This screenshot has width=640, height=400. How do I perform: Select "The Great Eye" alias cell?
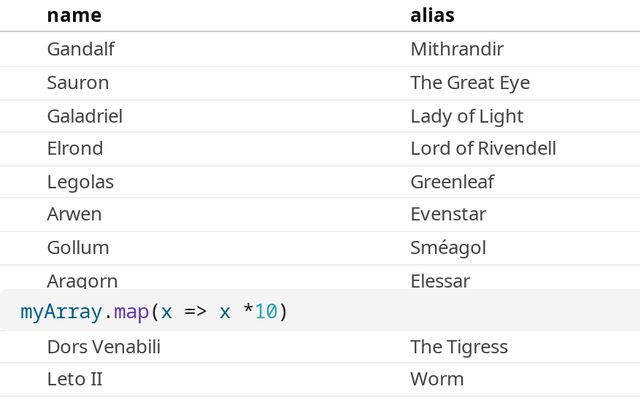pyautogui.click(x=470, y=82)
